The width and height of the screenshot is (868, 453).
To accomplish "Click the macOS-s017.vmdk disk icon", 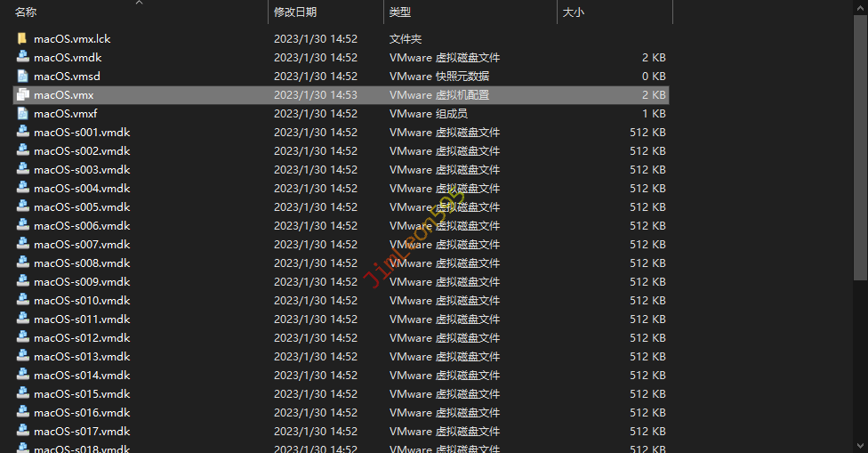I will [x=23, y=431].
